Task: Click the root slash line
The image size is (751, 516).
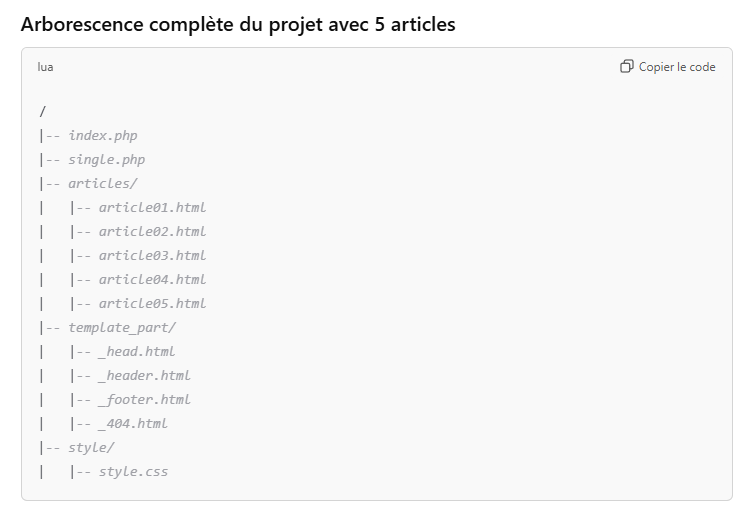Action: [x=43, y=111]
